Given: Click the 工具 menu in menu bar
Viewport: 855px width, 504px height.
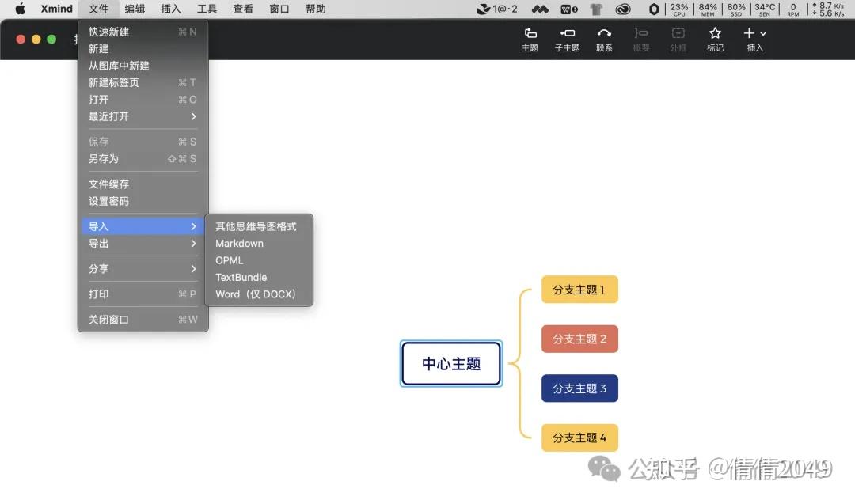Looking at the screenshot, I should (x=207, y=9).
